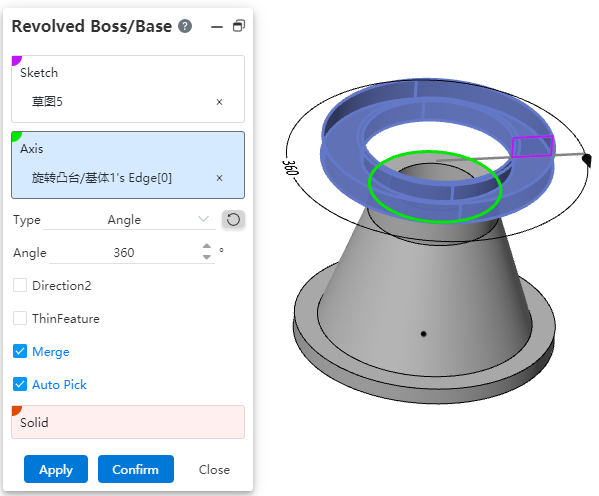Click the 360 dimension label in the viewport
This screenshot has width=599, height=496.
(290, 167)
